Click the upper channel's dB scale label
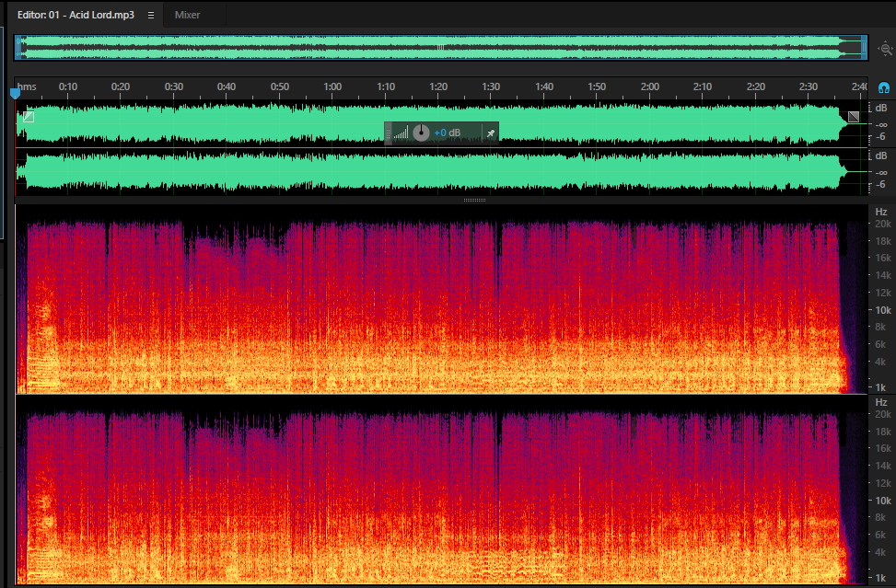 click(881, 108)
